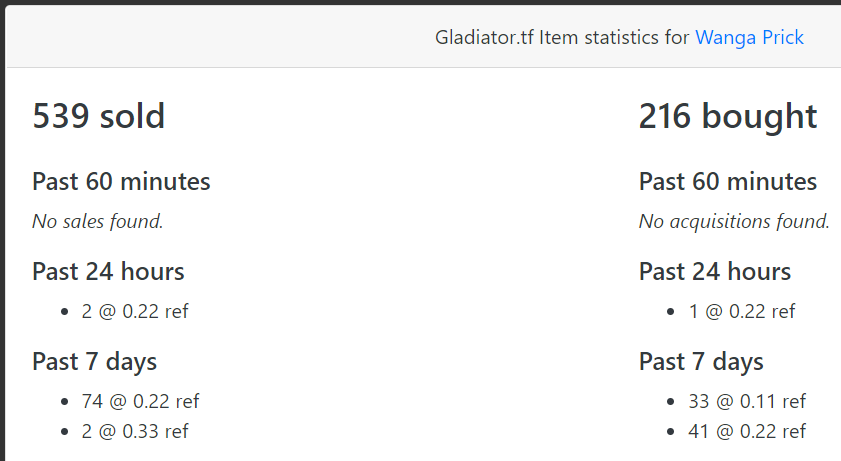The height and width of the screenshot is (461, 841).
Task: Click the sold 2 @ 0.22 ref entry
Action: point(135,311)
